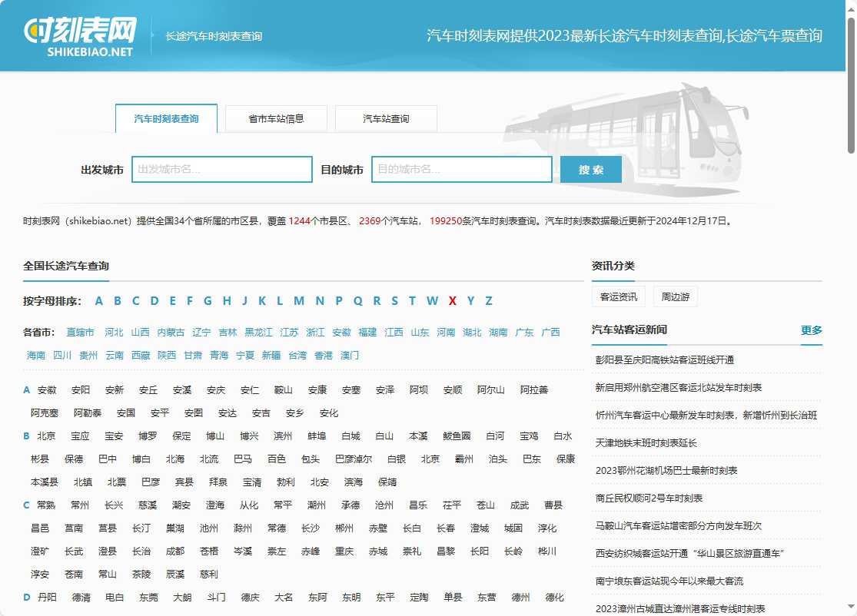
Task: Jump to letter X in alphabet index
Action: (452, 301)
